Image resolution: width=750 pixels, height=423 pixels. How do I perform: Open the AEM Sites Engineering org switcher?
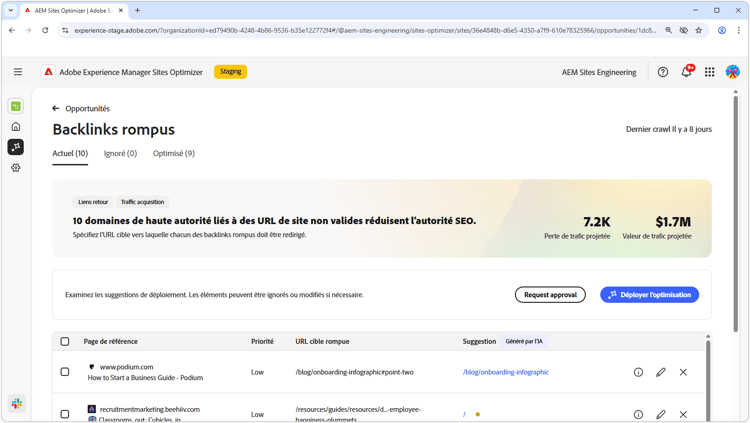(599, 72)
